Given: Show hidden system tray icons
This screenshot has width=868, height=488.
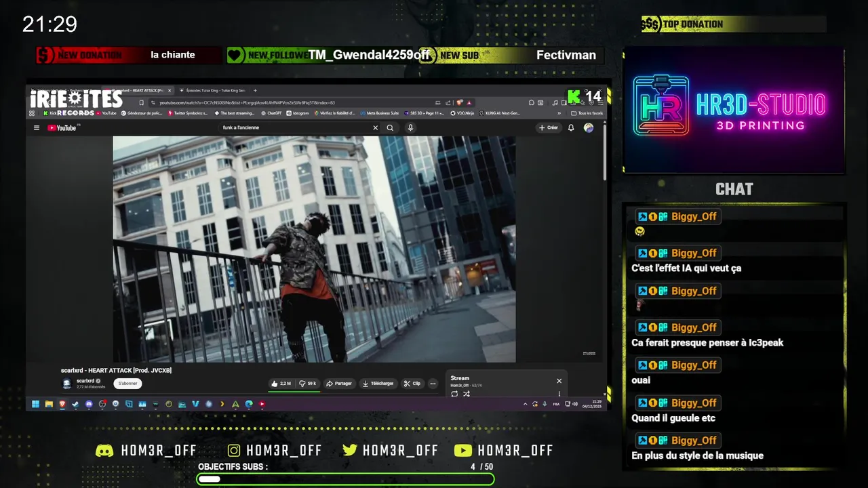Looking at the screenshot, I should tap(526, 404).
